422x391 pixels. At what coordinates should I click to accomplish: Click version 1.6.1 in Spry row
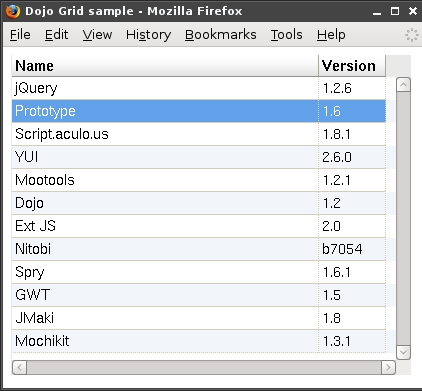coord(352,272)
